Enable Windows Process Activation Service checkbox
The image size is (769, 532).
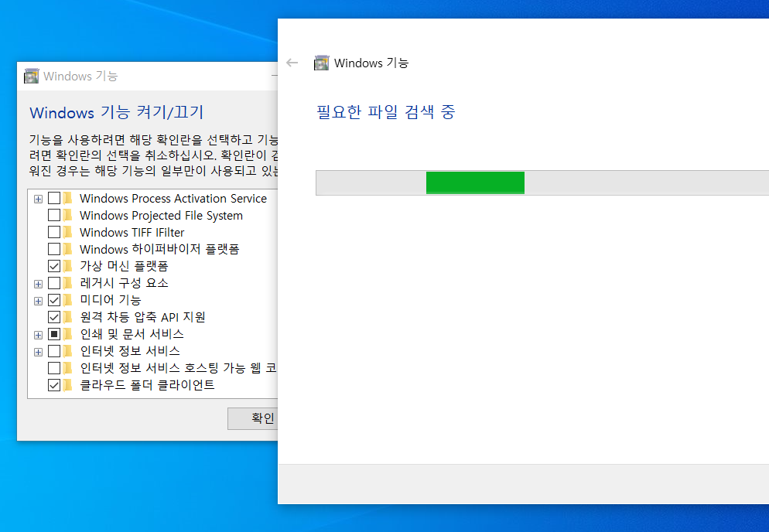[x=54, y=198]
